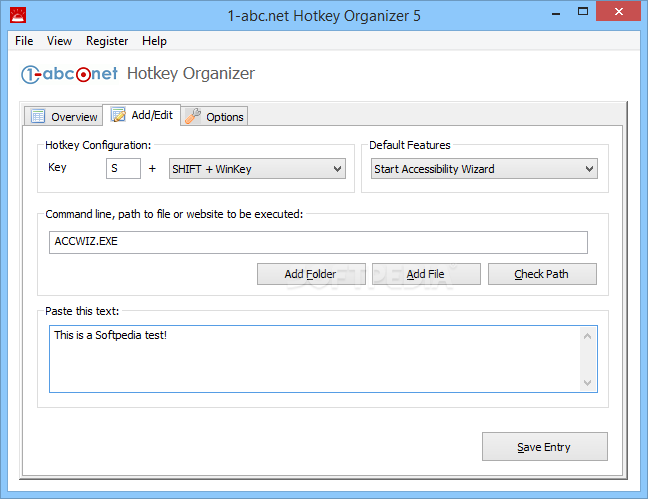The image size is (648, 499).
Task: Select the Add/Edit tab label
Action: [x=152, y=115]
